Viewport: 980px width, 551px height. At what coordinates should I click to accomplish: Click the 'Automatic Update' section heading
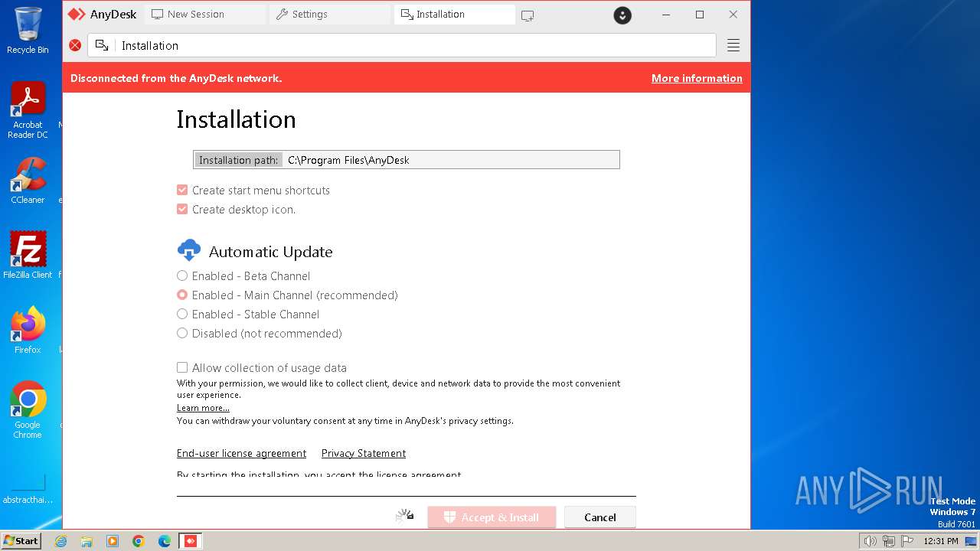(x=270, y=252)
